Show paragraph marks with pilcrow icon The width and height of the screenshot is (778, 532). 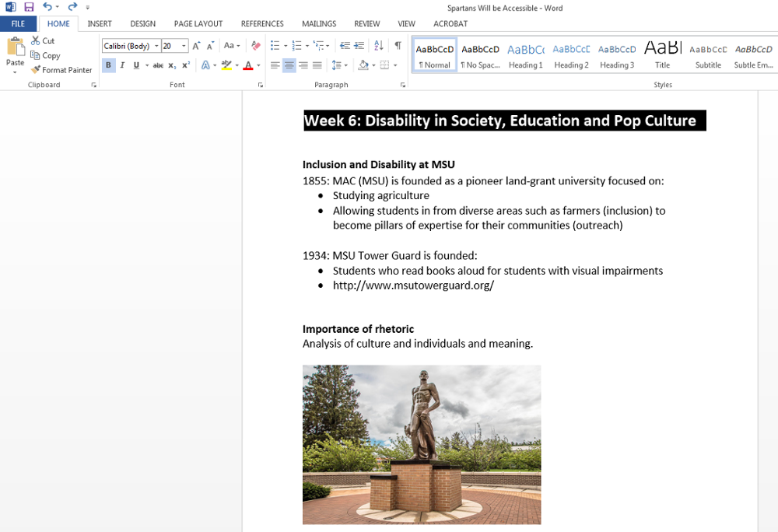pos(398,46)
